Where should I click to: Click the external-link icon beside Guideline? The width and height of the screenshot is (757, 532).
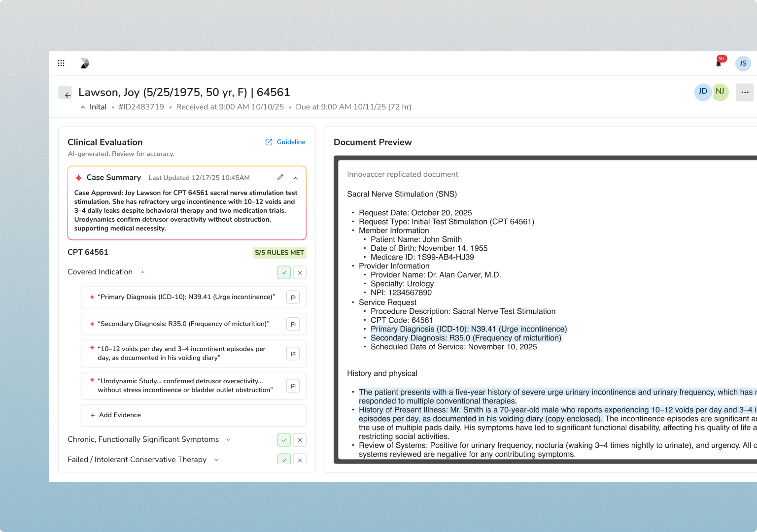click(x=269, y=142)
